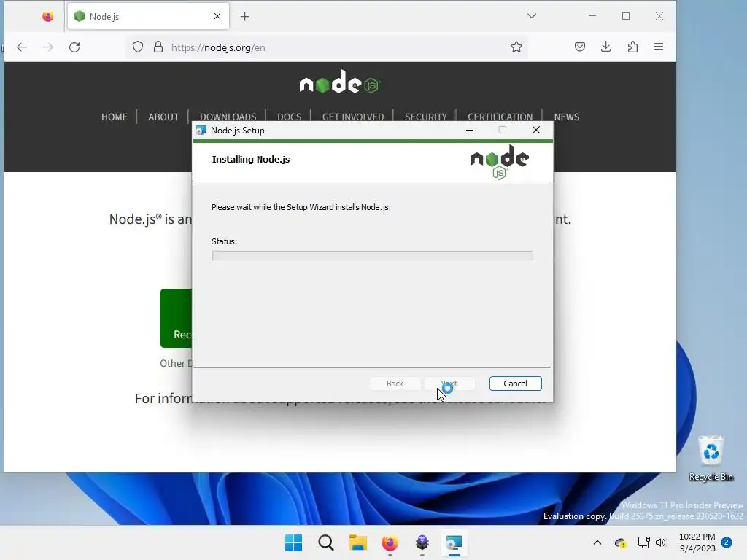Screen dimensions: 747x560
Task: Go back in Firefox browser
Action: pyautogui.click(x=22, y=47)
